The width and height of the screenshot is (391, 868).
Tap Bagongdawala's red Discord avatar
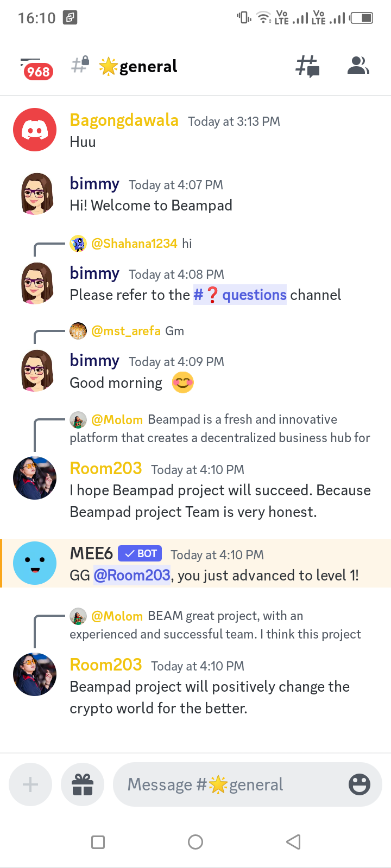point(35,130)
